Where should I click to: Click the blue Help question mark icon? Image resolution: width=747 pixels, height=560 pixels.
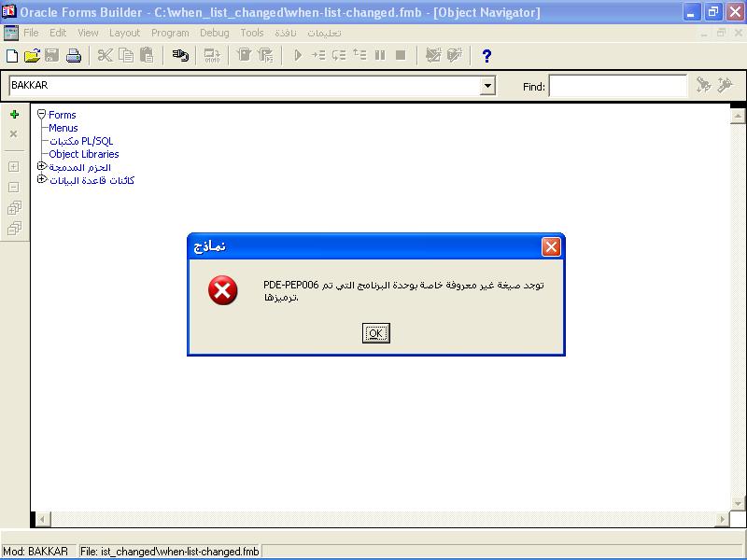pos(486,55)
